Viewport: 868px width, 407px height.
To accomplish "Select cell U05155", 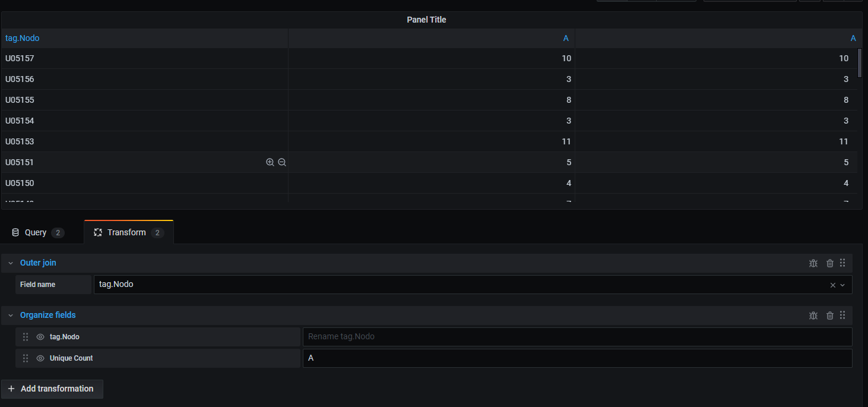I will tap(145, 100).
